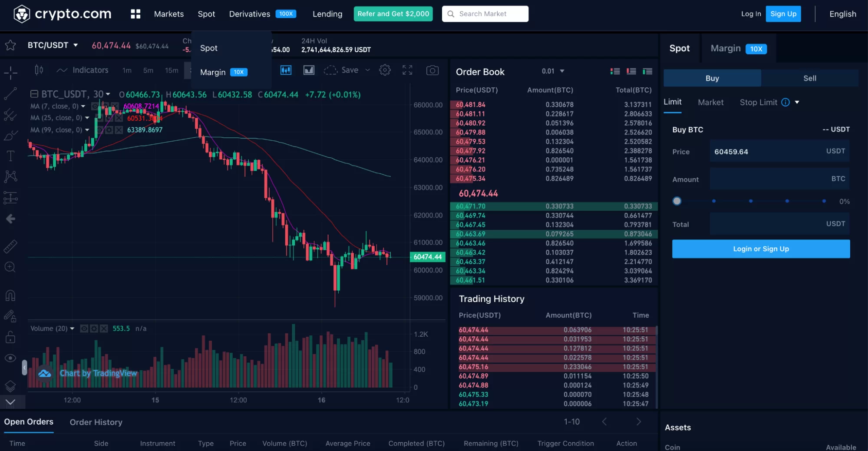Select the Market order tab

(710, 103)
